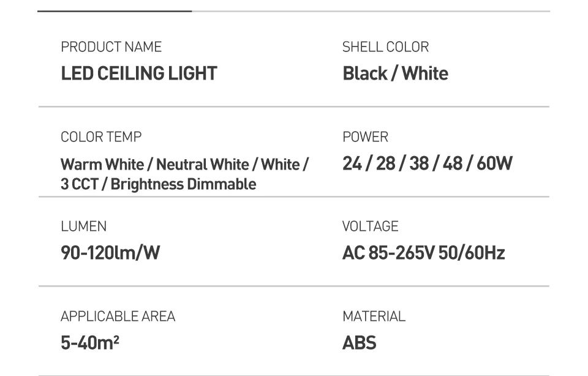588x376 pixels.
Task: Click the MATERIAL label
Action: (374, 317)
